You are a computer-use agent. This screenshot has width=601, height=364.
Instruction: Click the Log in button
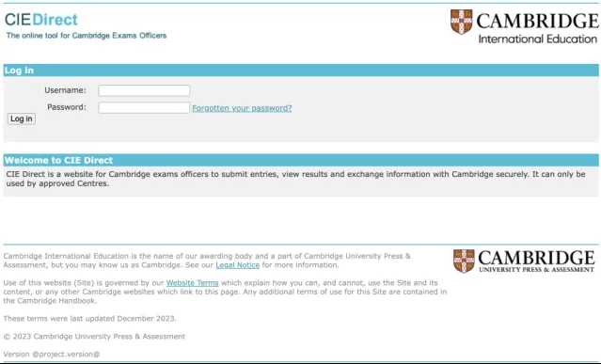[x=22, y=119]
